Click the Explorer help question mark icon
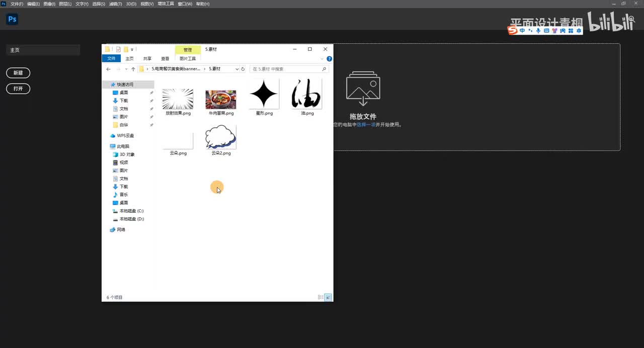 [329, 59]
